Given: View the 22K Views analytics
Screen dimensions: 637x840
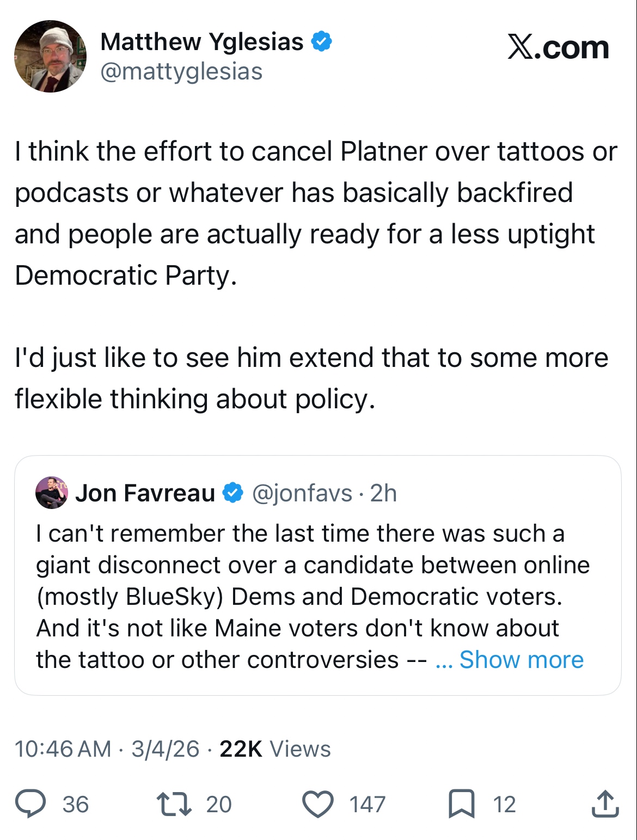Looking at the screenshot, I should [275, 749].
